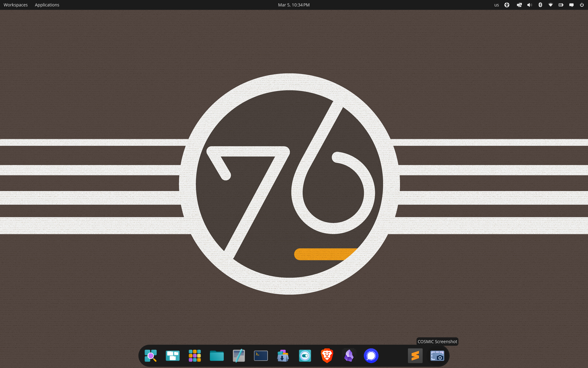Open the launcher search icon in dock
This screenshot has width=588, height=368.
pos(150,356)
